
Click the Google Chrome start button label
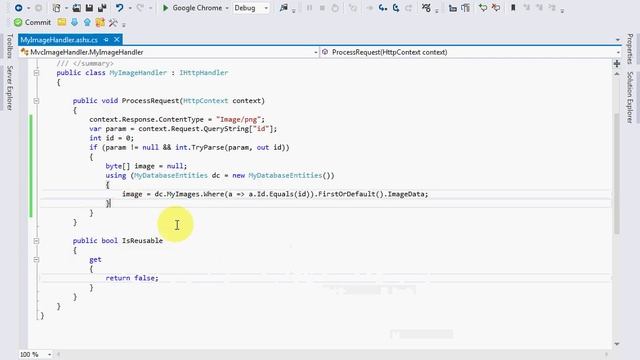tap(197, 8)
